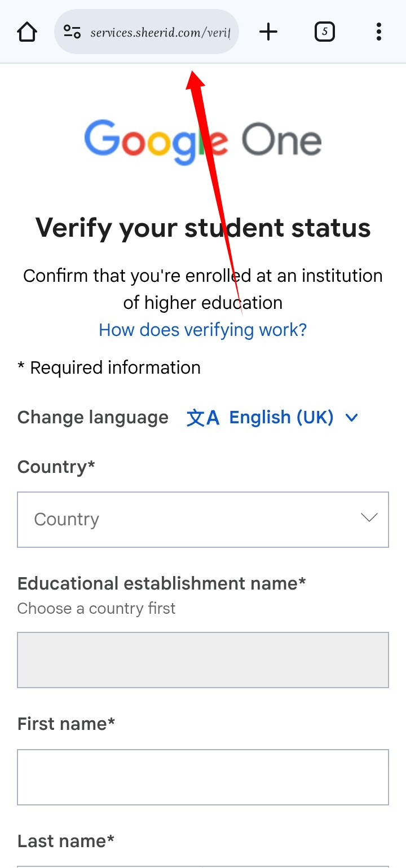Click the translate language icon

point(202,418)
